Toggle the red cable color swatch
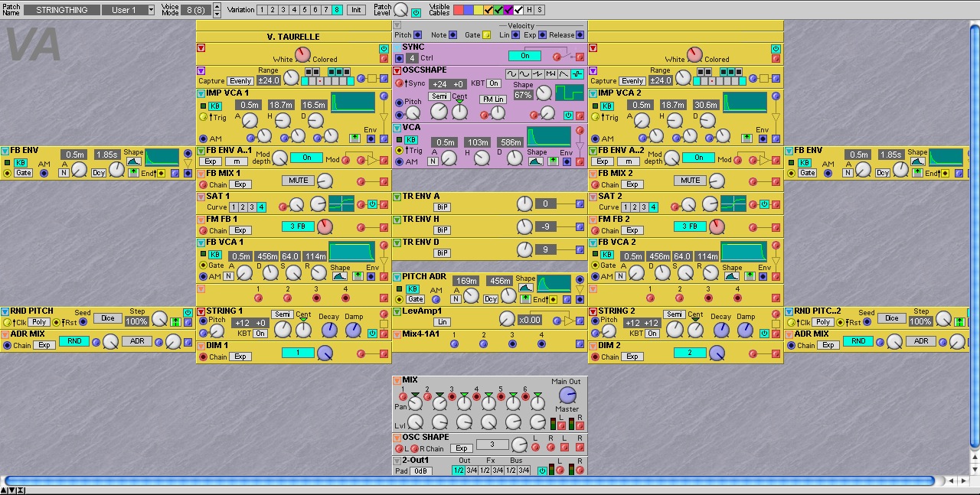Image resolution: width=980 pixels, height=495 pixels. point(459,10)
